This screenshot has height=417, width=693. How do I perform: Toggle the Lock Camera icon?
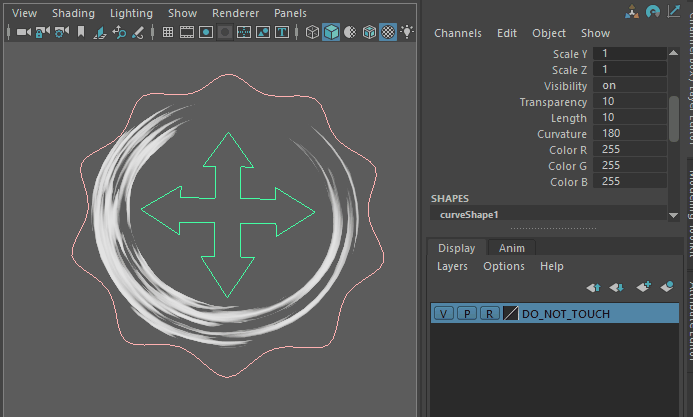tap(42, 32)
